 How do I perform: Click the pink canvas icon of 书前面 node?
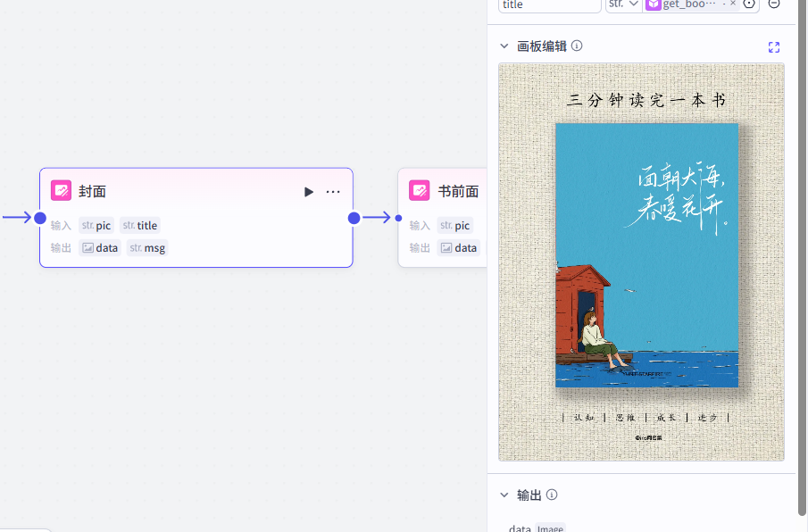click(419, 190)
